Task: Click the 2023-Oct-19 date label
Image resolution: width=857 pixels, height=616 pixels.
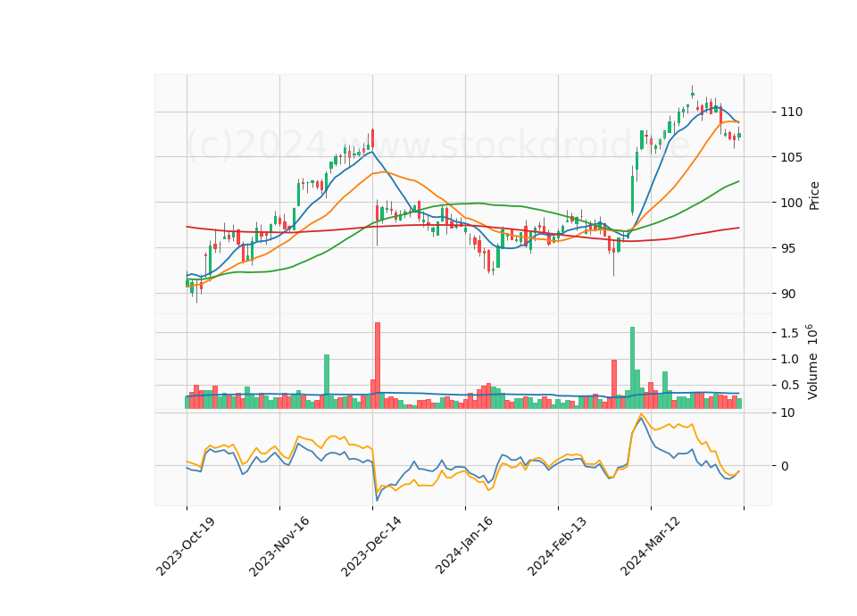Action: pyautogui.click(x=186, y=546)
